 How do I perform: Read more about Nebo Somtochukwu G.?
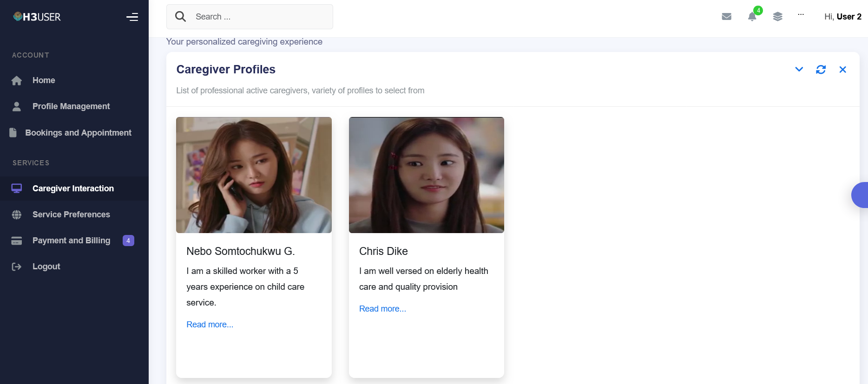(210, 325)
